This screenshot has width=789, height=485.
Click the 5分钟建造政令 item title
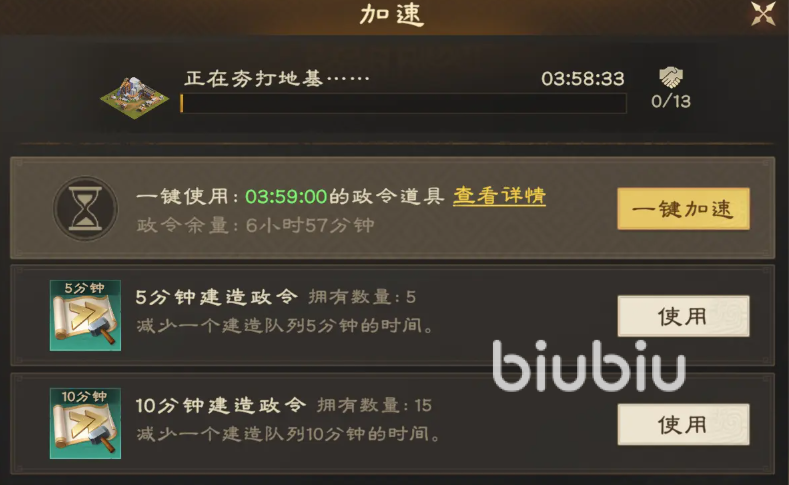coord(216,297)
